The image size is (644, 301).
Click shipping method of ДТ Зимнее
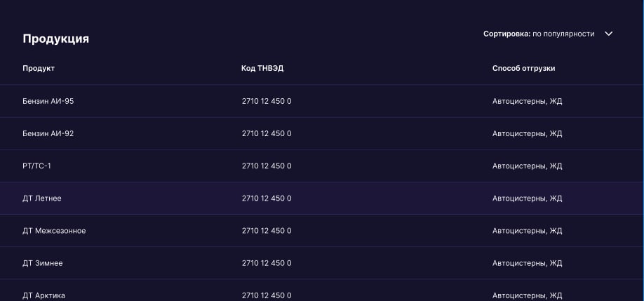coord(528,263)
